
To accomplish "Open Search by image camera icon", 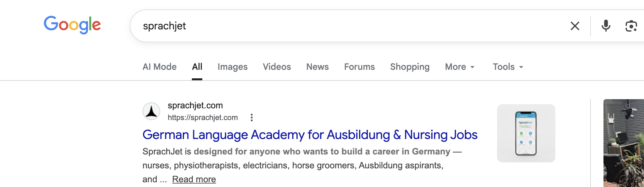I will (631, 26).
